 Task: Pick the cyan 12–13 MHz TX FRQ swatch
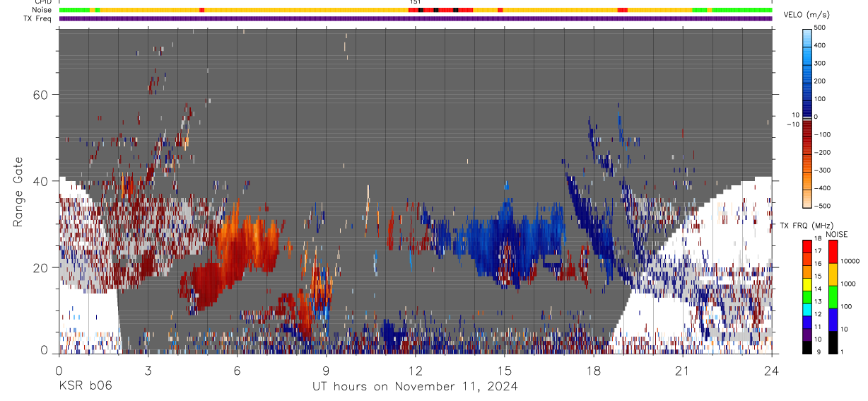807,308
